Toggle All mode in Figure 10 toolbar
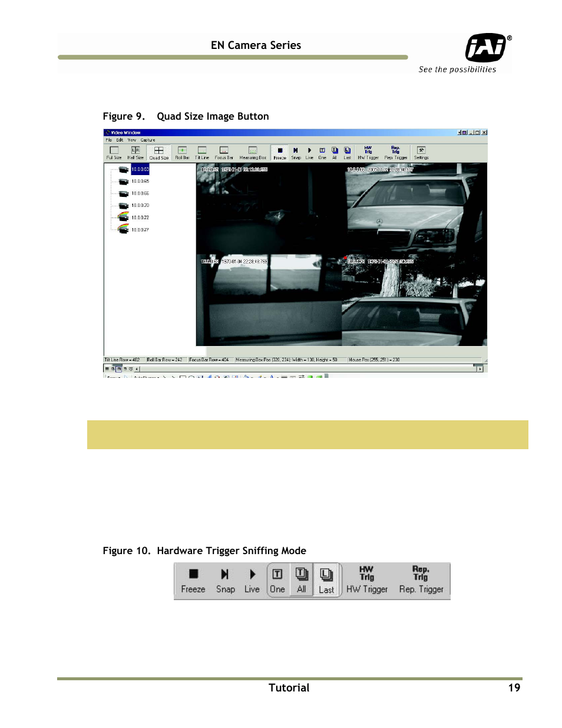562x728 pixels. (302, 581)
